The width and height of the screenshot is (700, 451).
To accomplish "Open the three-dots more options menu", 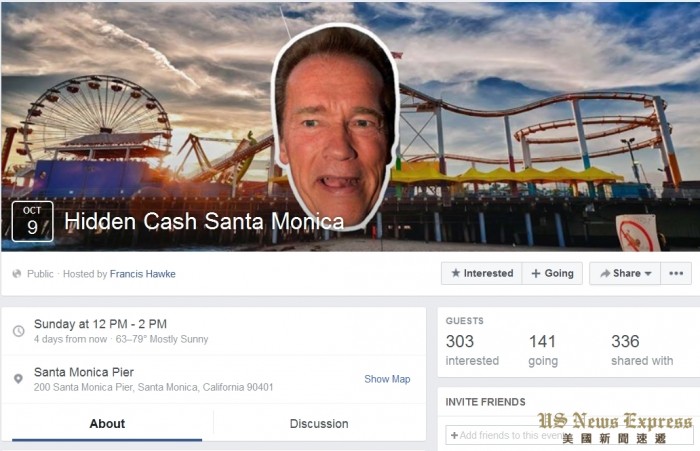I will (676, 273).
